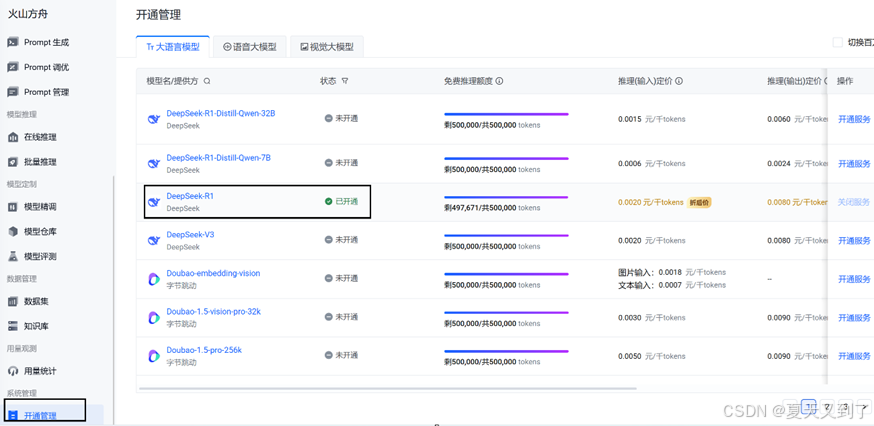Screen dimensions: 874x426
Task: Click the 0.0050 元/千tokens input price
Action: pos(652,356)
